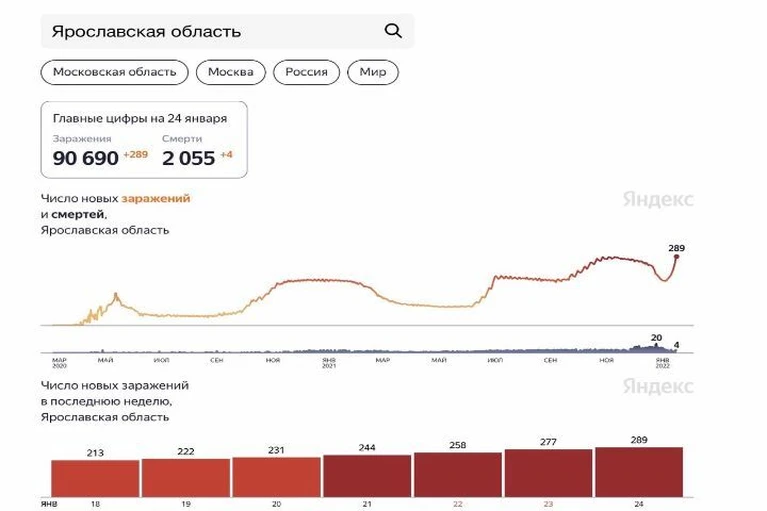Click the May 2020 peak on the infections line
Image resolution: width=767 pixels, height=511 pixels.
[116, 294]
